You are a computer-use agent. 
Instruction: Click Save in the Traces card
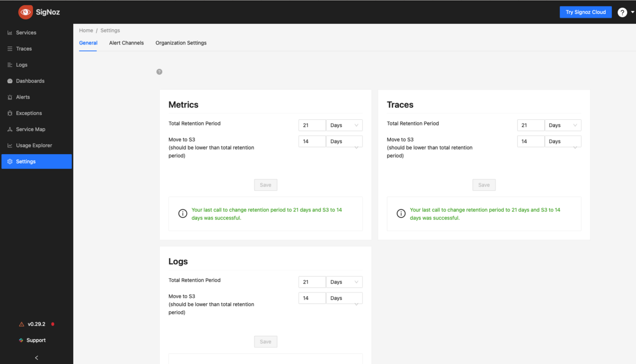(484, 185)
